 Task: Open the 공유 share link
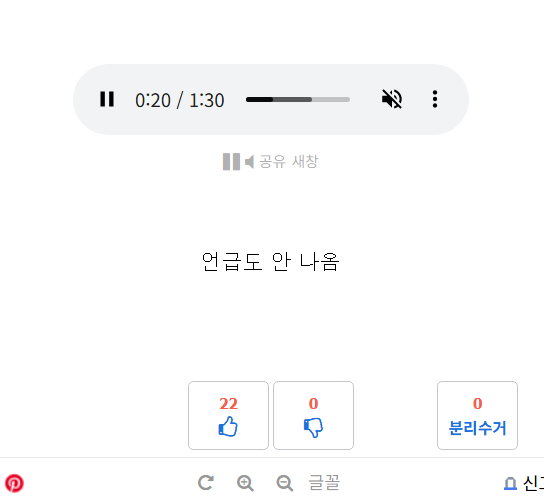(272, 162)
